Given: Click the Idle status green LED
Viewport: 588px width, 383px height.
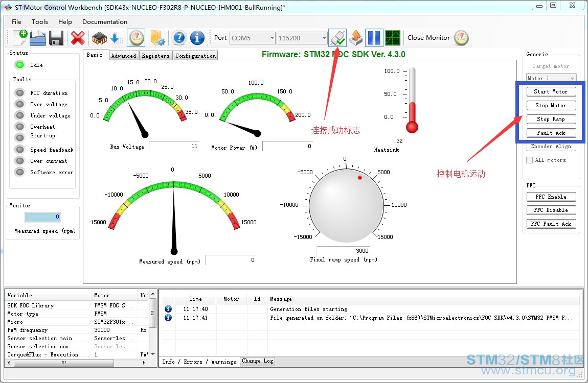Looking at the screenshot, I should coord(19,65).
